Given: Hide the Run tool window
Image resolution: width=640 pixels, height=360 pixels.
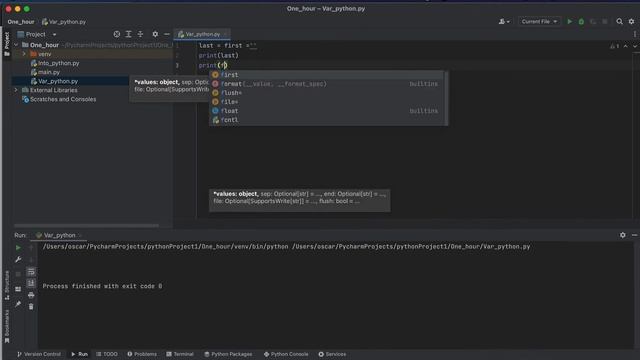Looking at the screenshot, I should pyautogui.click(x=634, y=235).
